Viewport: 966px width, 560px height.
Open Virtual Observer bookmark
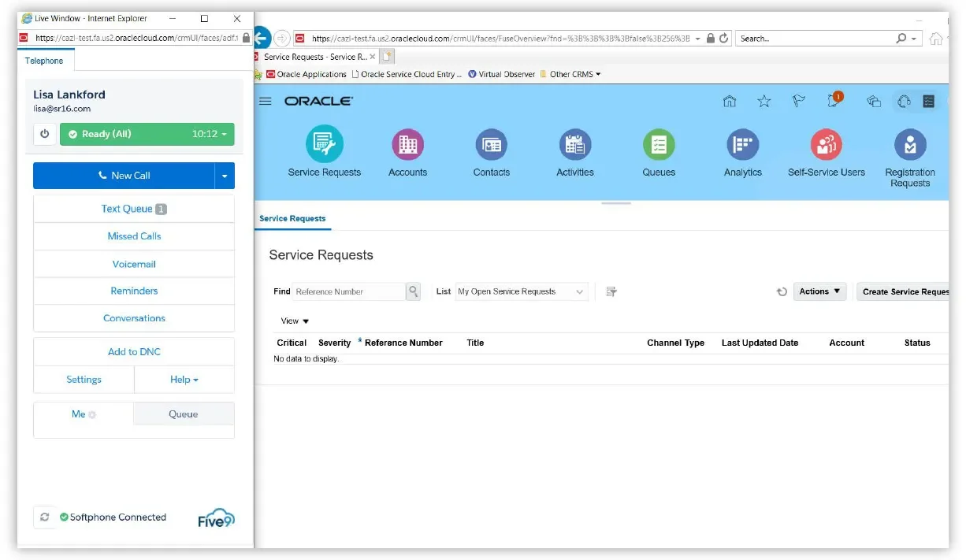tap(502, 74)
